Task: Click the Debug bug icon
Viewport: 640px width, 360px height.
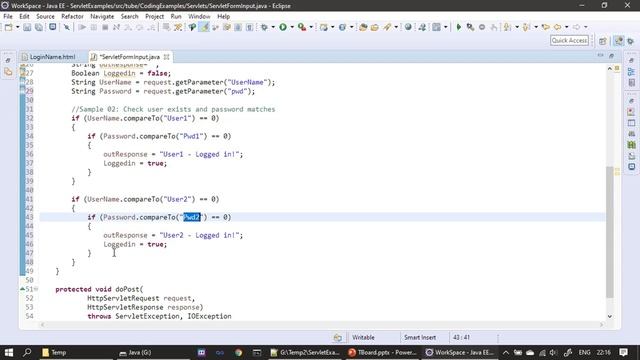Action: [x=264, y=27]
